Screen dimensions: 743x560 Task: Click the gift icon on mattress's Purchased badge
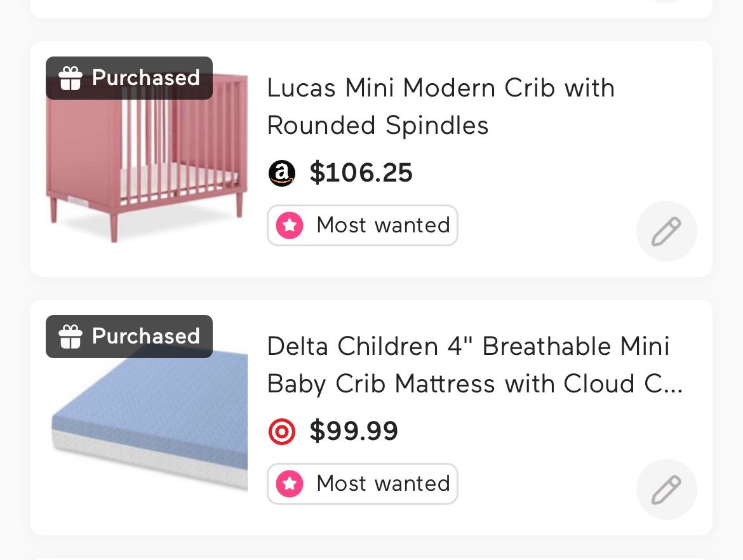pyautogui.click(x=70, y=336)
